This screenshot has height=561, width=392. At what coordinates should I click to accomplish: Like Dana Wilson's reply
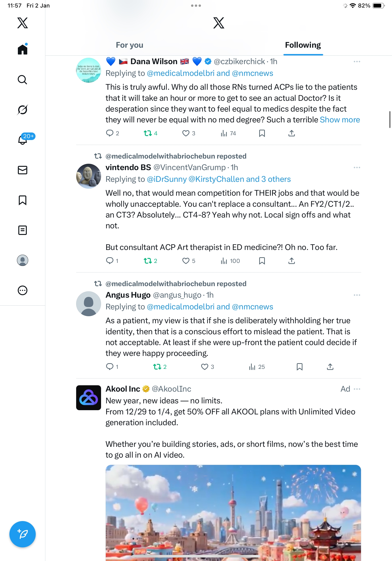pos(186,133)
